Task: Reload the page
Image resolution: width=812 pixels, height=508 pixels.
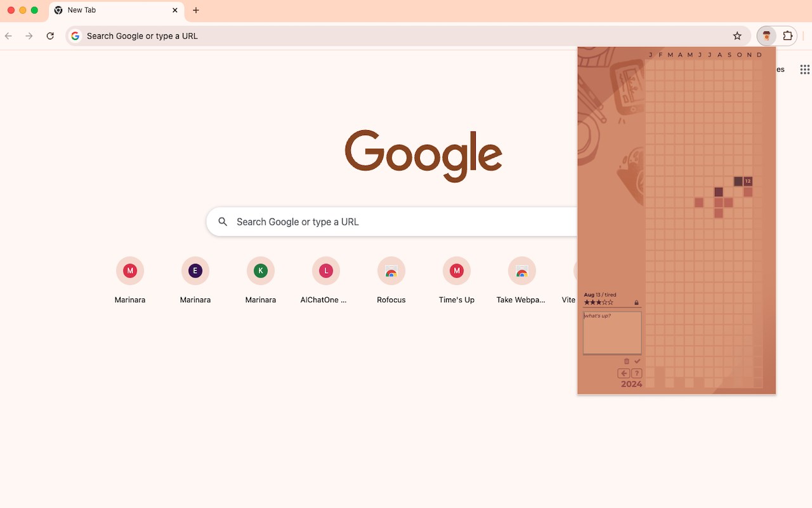Action: click(50, 36)
